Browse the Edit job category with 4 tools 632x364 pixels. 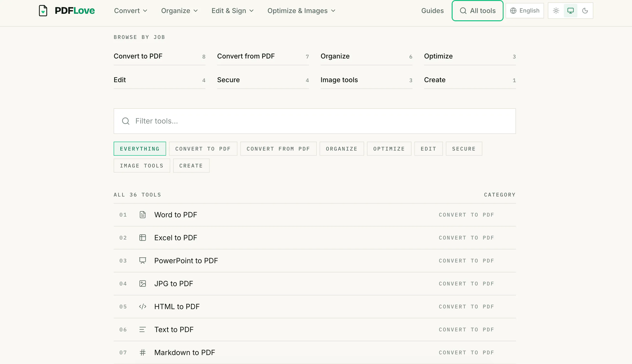pos(160,80)
